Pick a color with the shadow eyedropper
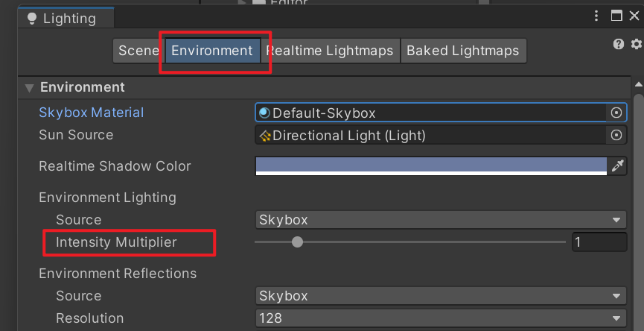 pyautogui.click(x=617, y=166)
